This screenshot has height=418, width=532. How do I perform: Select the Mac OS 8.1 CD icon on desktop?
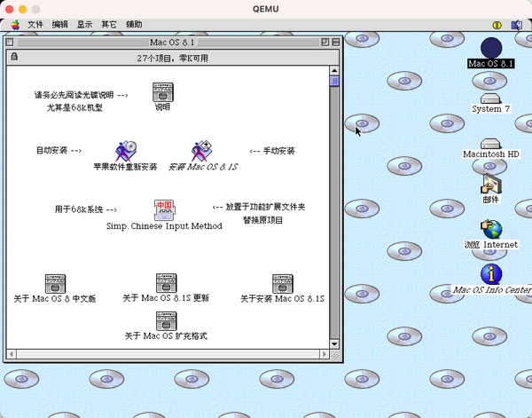tap(491, 48)
